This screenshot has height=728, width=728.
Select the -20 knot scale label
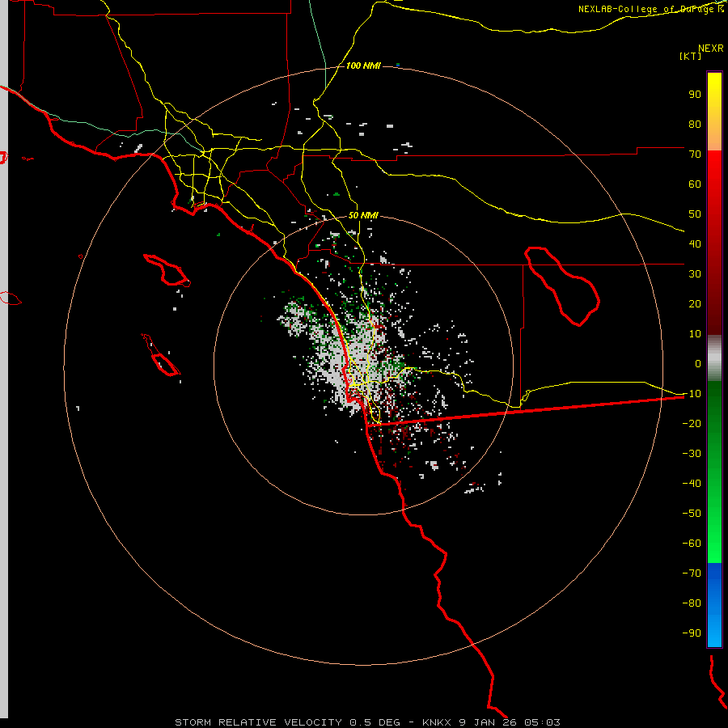click(x=692, y=424)
